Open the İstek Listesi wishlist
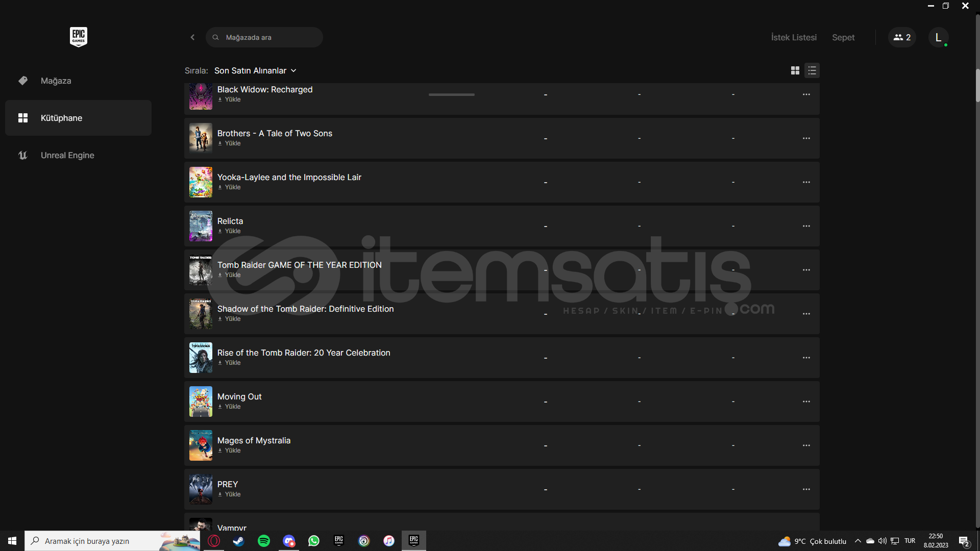Viewport: 980px width, 551px height. pyautogui.click(x=794, y=37)
